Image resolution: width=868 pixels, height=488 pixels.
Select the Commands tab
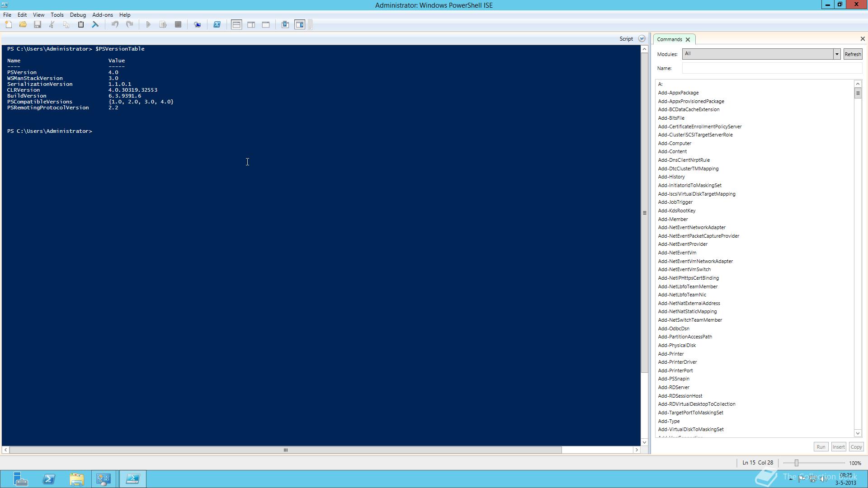click(x=670, y=40)
